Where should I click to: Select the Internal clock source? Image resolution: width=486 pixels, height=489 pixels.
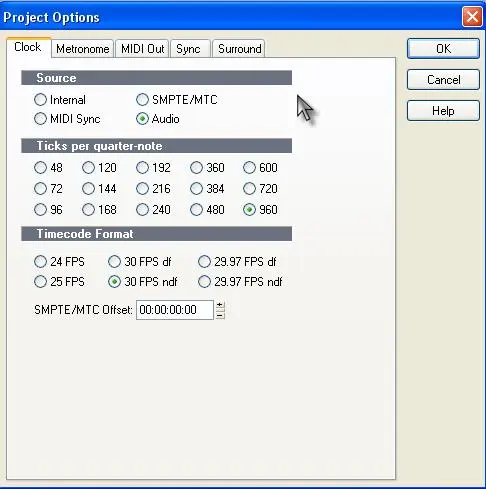(x=40, y=100)
